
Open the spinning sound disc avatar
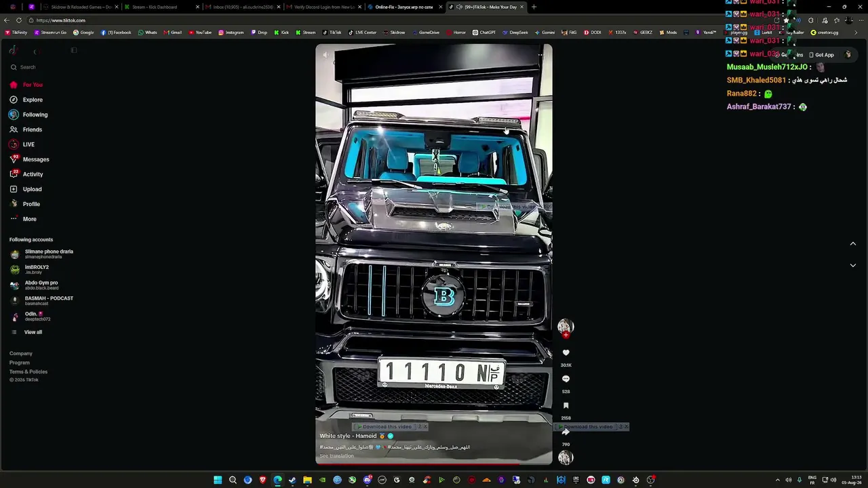[566, 457]
